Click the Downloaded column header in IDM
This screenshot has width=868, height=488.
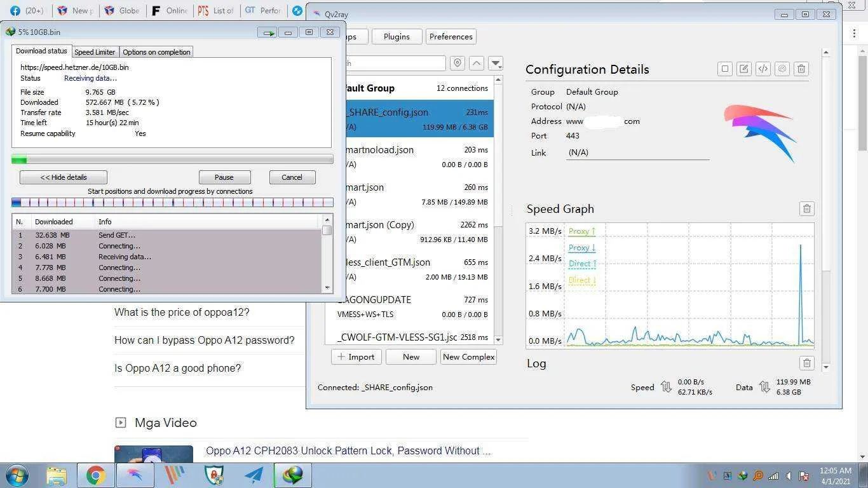62,222
